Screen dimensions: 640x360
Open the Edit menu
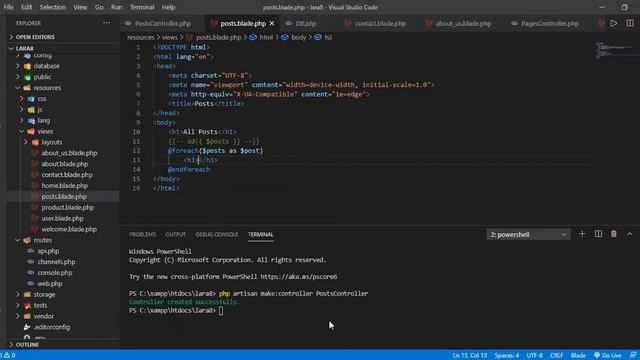[27, 7]
